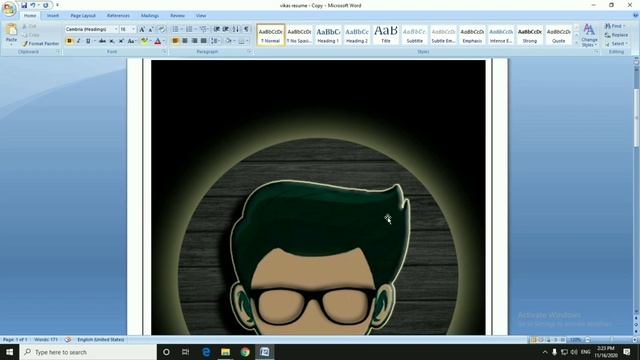The image size is (640, 360).
Task: Decrease the paragraph indent
Action: point(217,29)
